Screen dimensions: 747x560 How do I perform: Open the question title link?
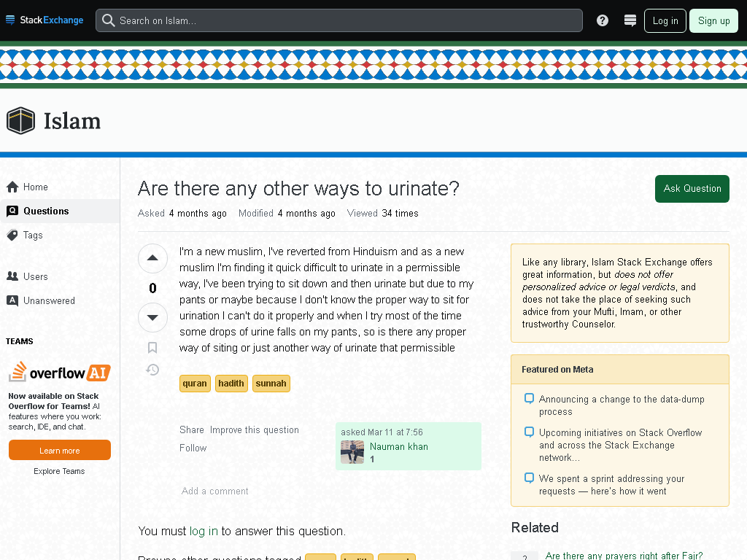pos(298,189)
